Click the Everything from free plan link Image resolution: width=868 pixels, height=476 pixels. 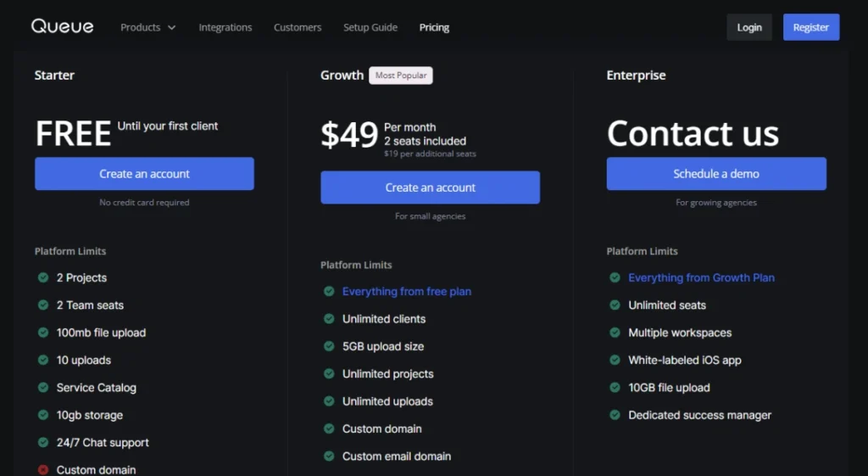pos(407,292)
